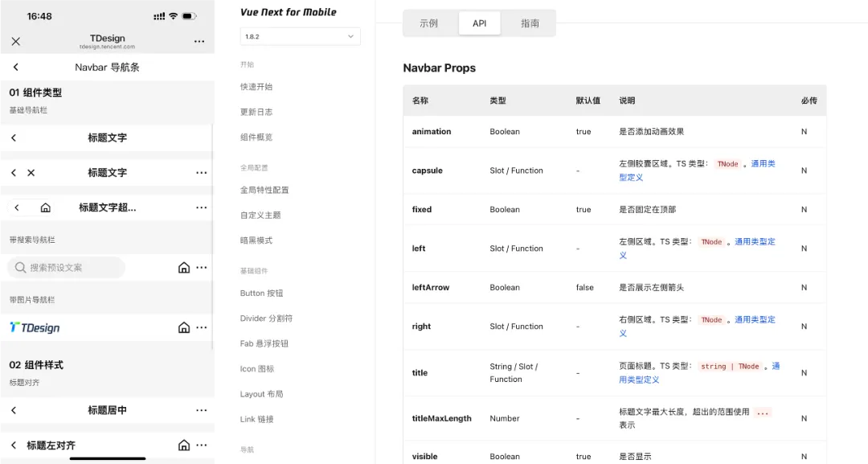Go back from the Navbar 导航条 page
Image resolution: width=868 pixels, height=464 pixels.
pyautogui.click(x=16, y=68)
